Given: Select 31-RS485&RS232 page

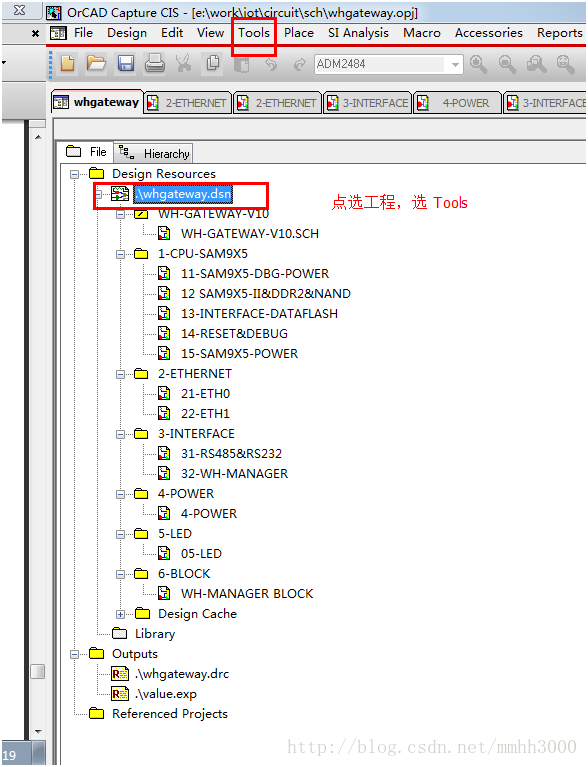Looking at the screenshot, I should (x=231, y=454).
